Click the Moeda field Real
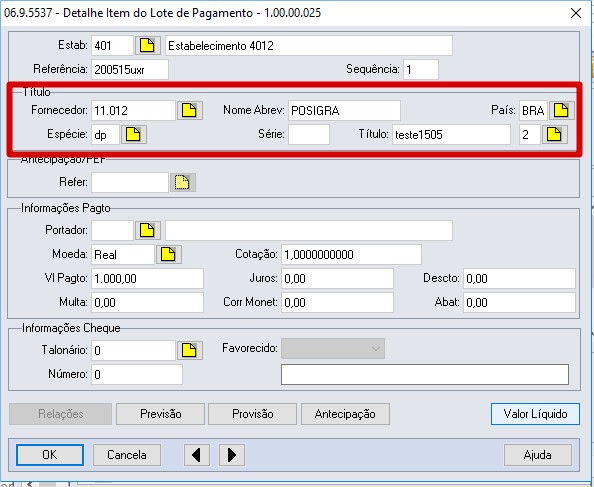Screen dimensions: 594x487 point(123,254)
